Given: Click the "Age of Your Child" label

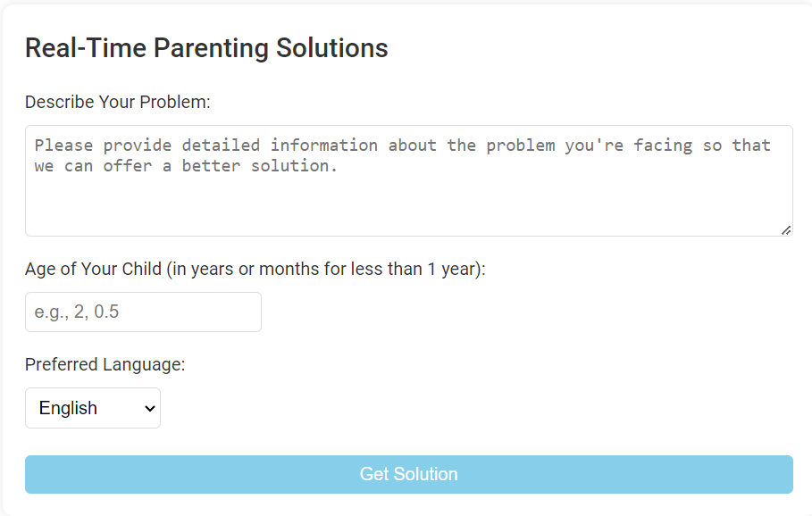Looking at the screenshot, I should click(x=93, y=269).
